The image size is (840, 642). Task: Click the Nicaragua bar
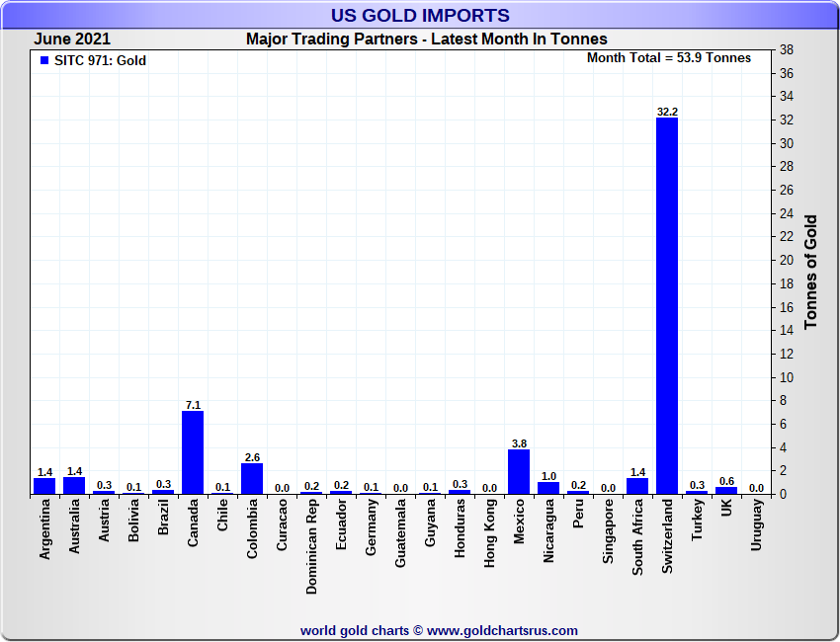pyautogui.click(x=548, y=488)
